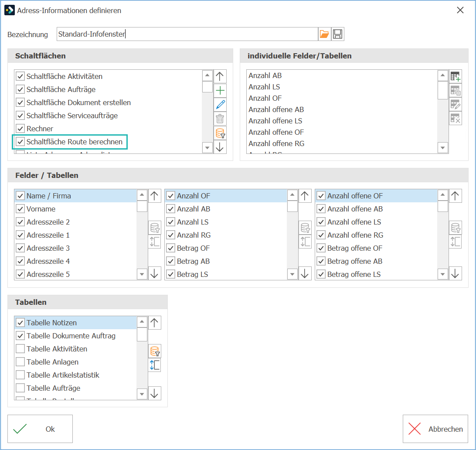Click filter icon beside Adresszeile list
The height and width of the screenshot is (450, 476).
(154, 228)
